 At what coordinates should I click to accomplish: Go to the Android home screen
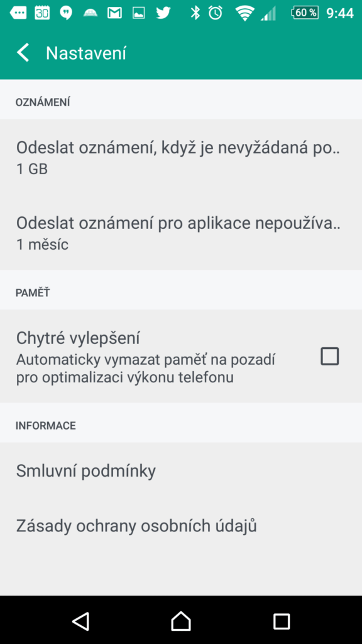tap(181, 621)
